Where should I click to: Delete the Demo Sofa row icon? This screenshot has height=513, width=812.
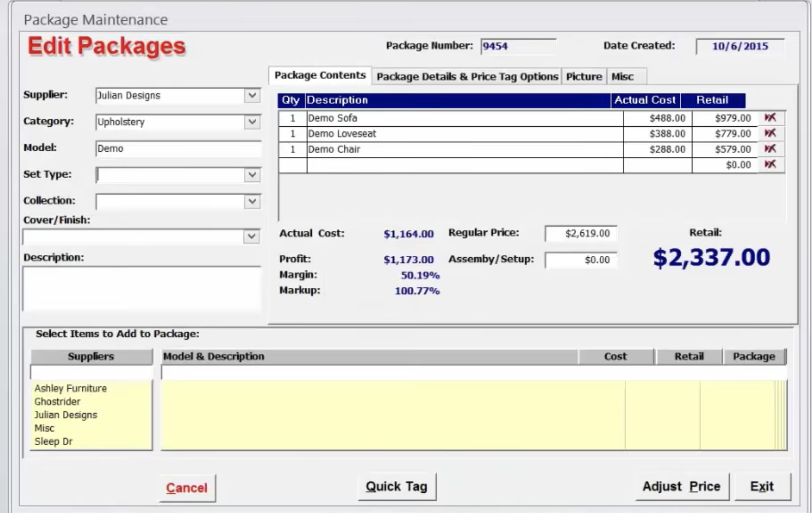(x=770, y=118)
